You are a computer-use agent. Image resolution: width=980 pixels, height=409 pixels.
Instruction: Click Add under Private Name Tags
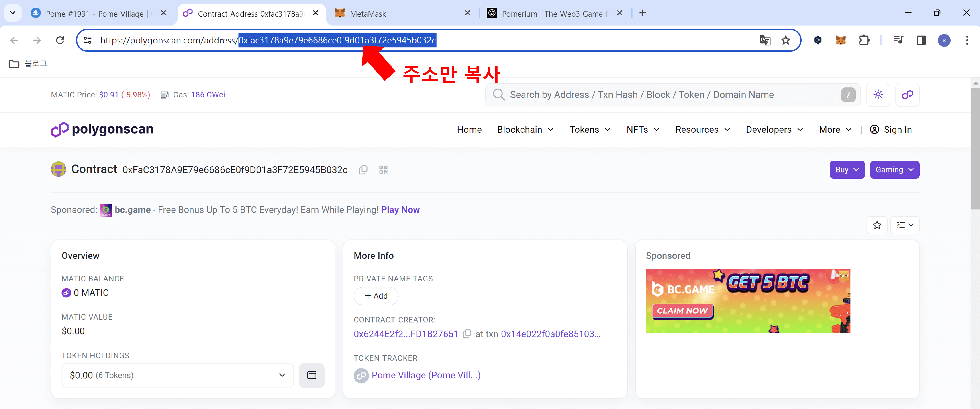tap(376, 295)
